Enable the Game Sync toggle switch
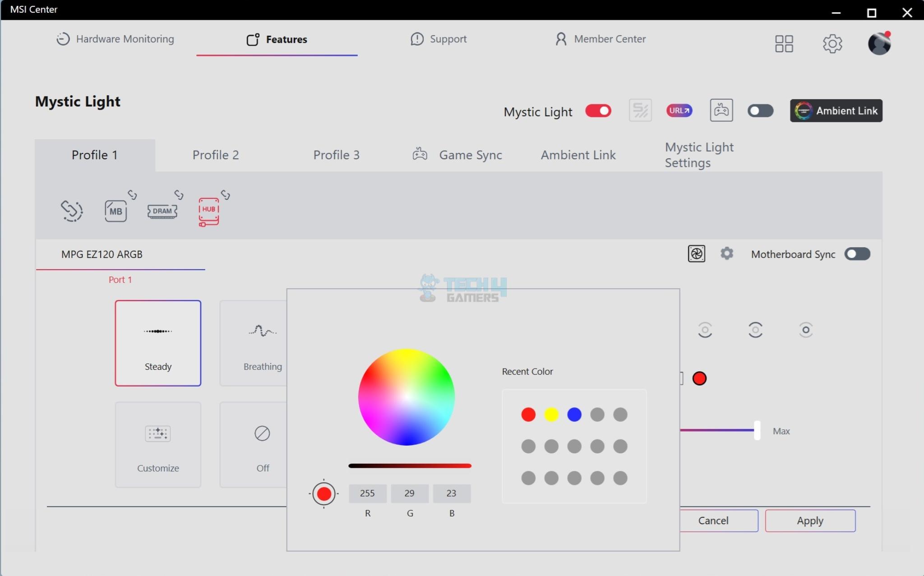This screenshot has width=924, height=576. tap(760, 111)
